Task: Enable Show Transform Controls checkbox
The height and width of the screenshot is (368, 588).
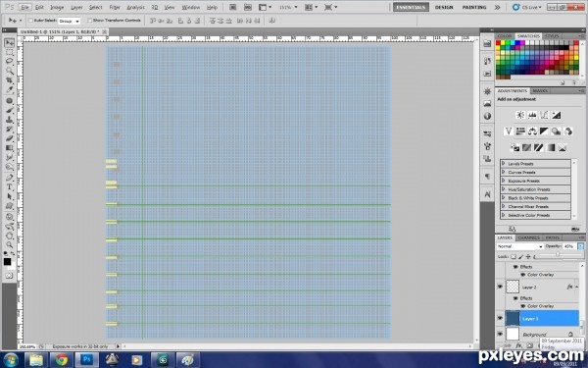Action: click(89, 21)
